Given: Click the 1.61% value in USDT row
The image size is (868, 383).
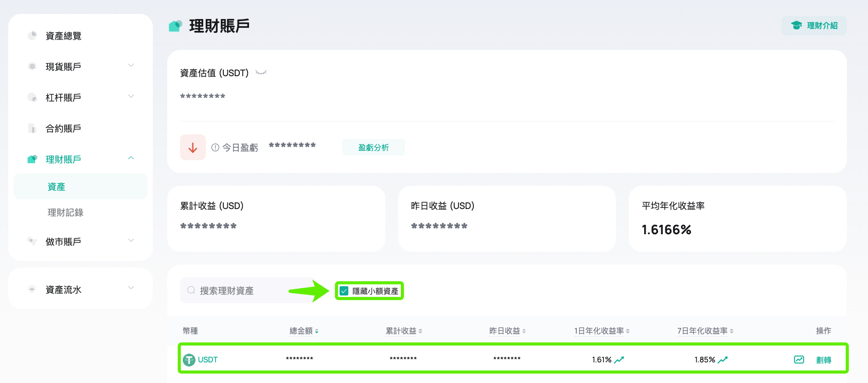Looking at the screenshot, I should coord(601,360).
